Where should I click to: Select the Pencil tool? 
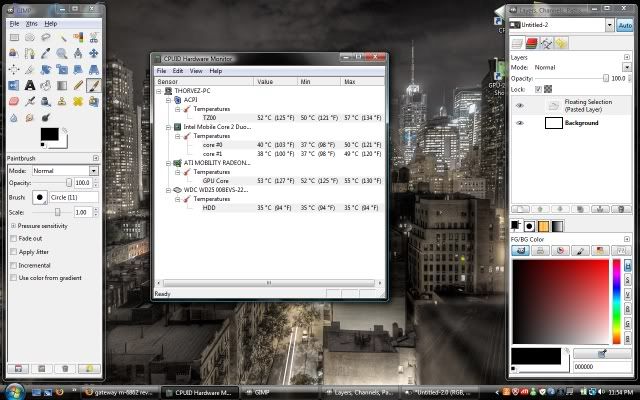[x=78, y=85]
